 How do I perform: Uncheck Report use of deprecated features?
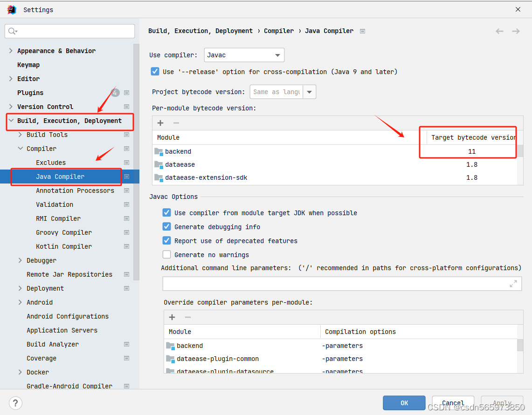click(x=166, y=241)
